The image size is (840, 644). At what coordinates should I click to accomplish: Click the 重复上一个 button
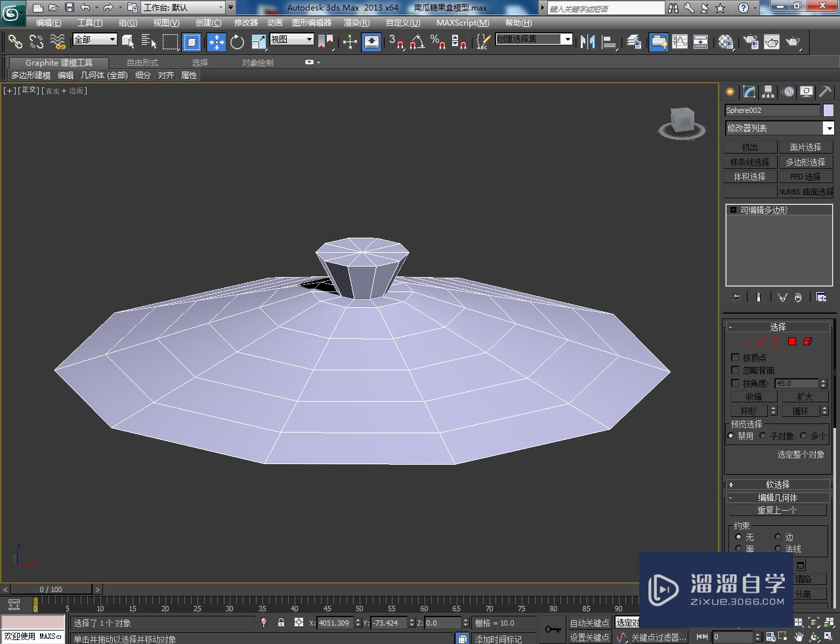pos(778,510)
